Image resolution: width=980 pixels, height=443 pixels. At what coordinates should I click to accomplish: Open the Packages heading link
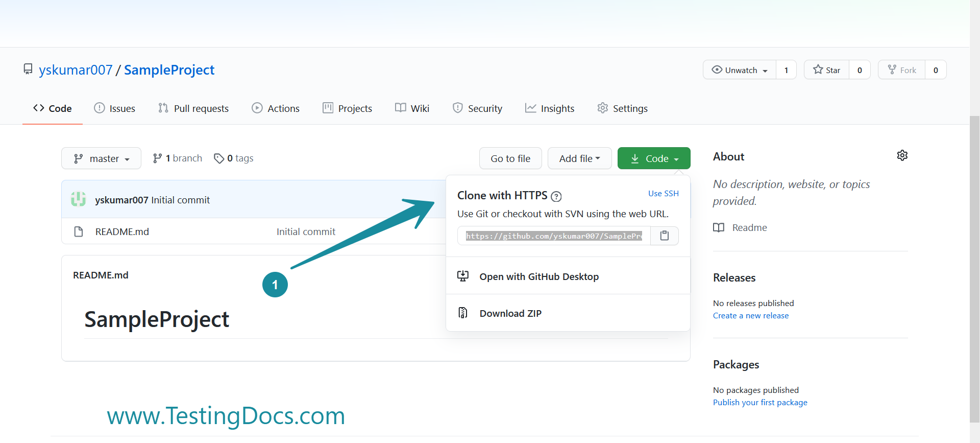click(736, 364)
